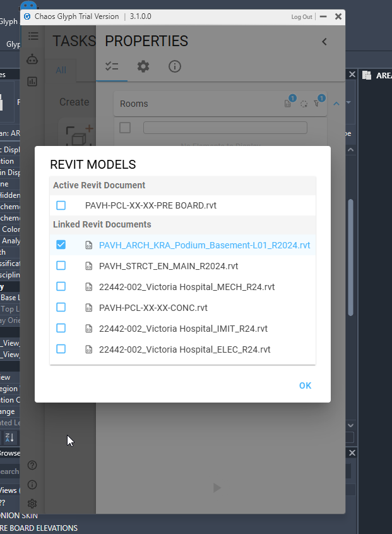Open the settings gear at sidebar bottom
This screenshot has width=392, height=534.
[32, 504]
